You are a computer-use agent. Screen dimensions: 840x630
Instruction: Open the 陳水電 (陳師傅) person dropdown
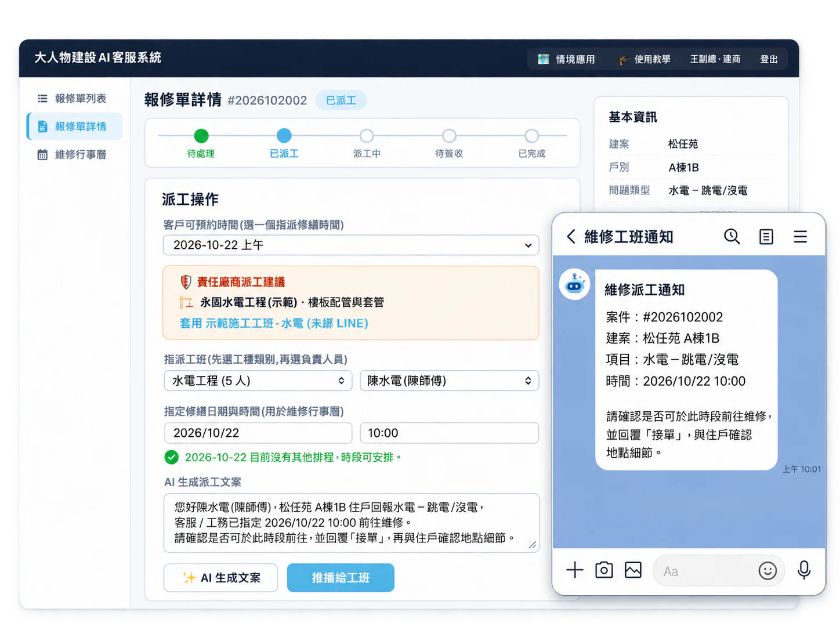pos(450,381)
